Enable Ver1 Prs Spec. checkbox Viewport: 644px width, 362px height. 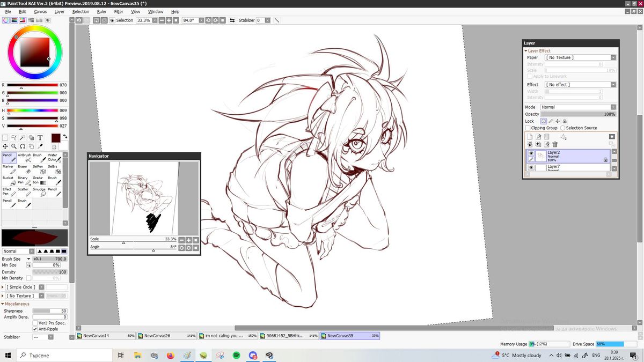point(35,322)
